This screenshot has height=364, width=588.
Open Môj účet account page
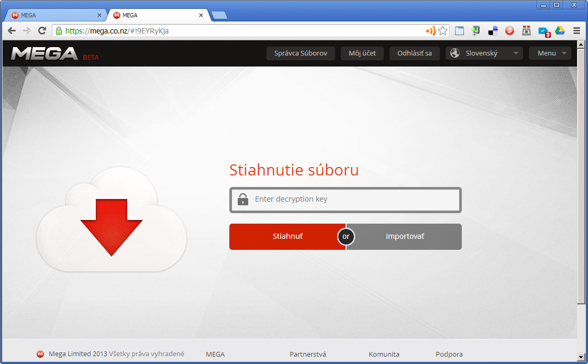[x=362, y=53]
